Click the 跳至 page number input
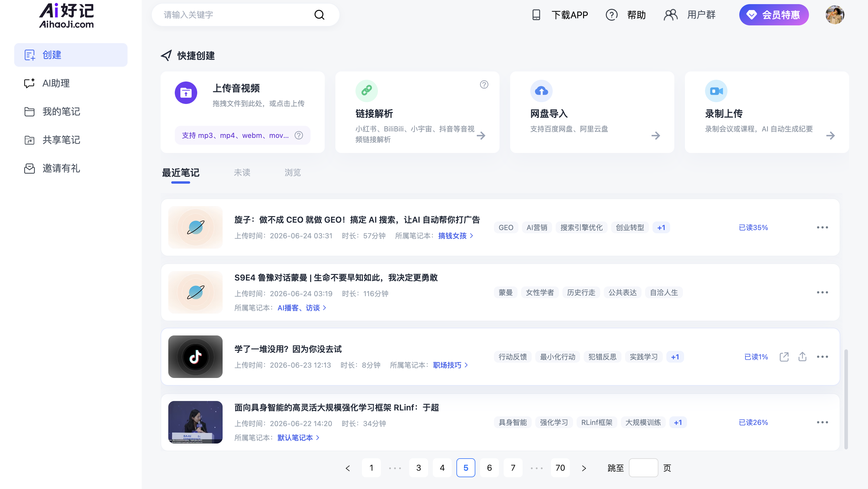Viewport: 868px width, 489px height. click(x=643, y=468)
